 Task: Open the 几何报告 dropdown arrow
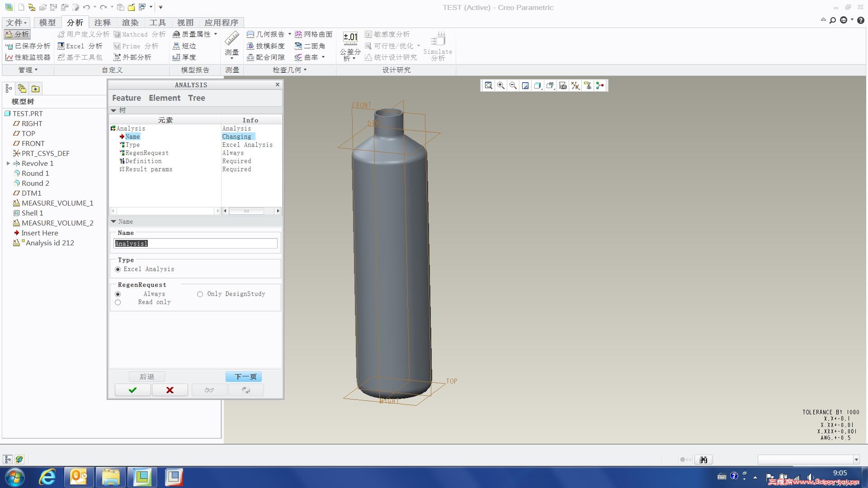pyautogui.click(x=290, y=34)
